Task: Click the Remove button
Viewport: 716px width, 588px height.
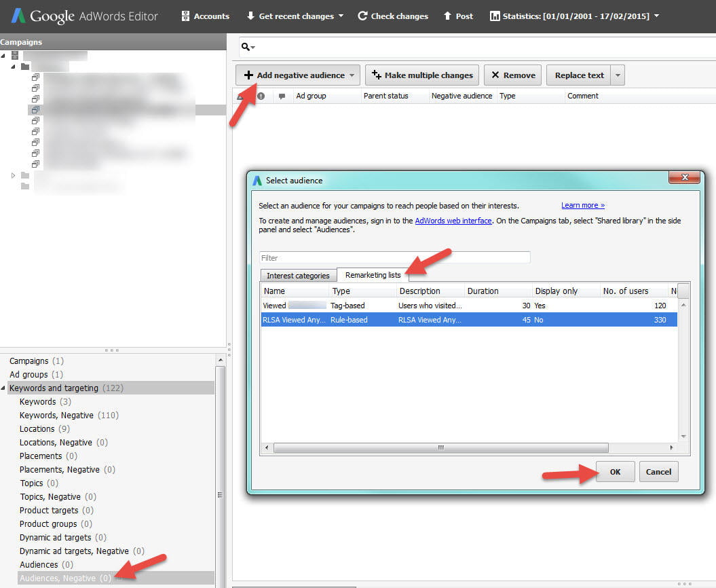Action: [x=513, y=75]
